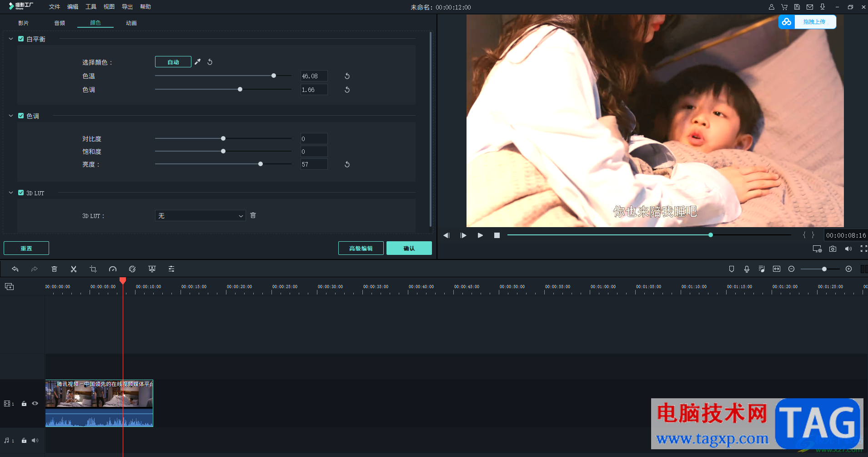The height and width of the screenshot is (457, 868).
Task: Click the 高级编辑 advanced edit button
Action: click(x=361, y=248)
